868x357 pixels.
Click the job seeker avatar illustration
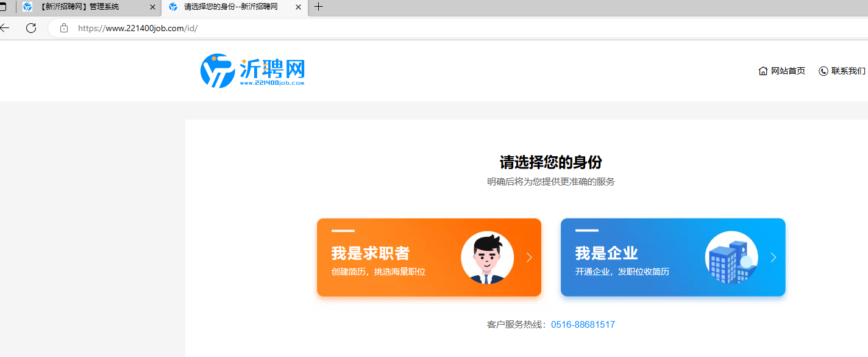pyautogui.click(x=487, y=258)
